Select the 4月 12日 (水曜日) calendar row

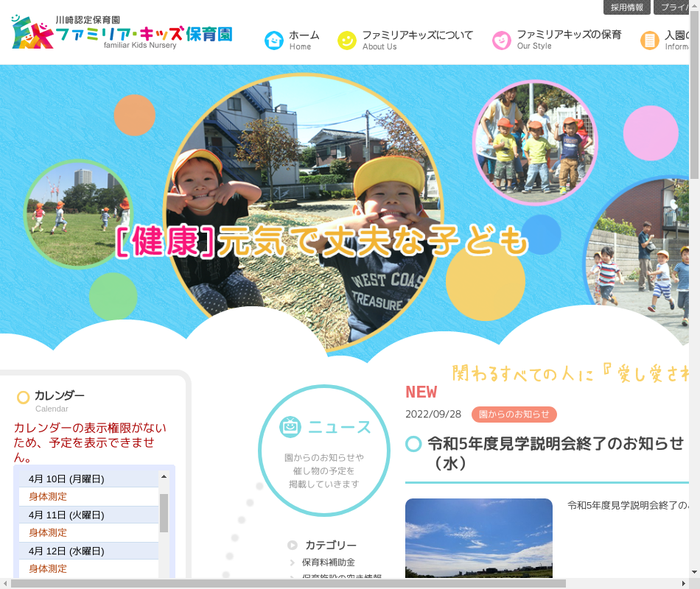click(x=89, y=551)
